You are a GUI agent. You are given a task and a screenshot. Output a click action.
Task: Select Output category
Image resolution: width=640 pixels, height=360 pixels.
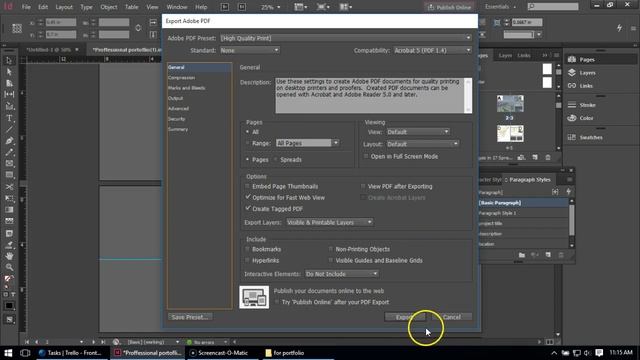176,98
